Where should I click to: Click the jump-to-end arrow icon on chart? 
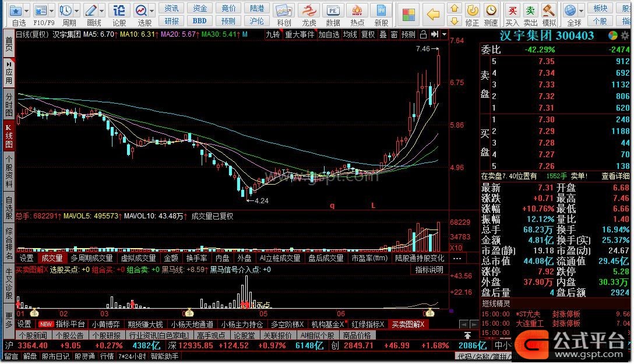pyautogui.click(x=435, y=35)
